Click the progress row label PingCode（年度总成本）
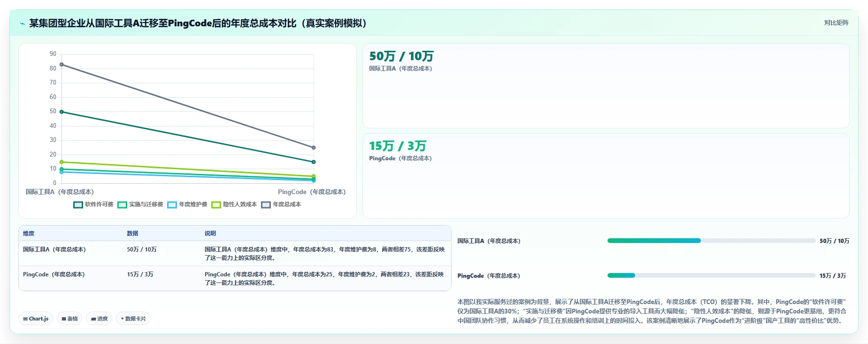The width and height of the screenshot is (868, 344). [489, 276]
